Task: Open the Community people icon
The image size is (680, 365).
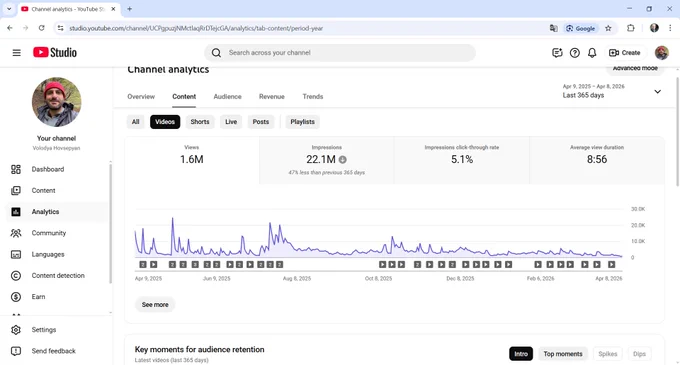Action: [x=16, y=233]
